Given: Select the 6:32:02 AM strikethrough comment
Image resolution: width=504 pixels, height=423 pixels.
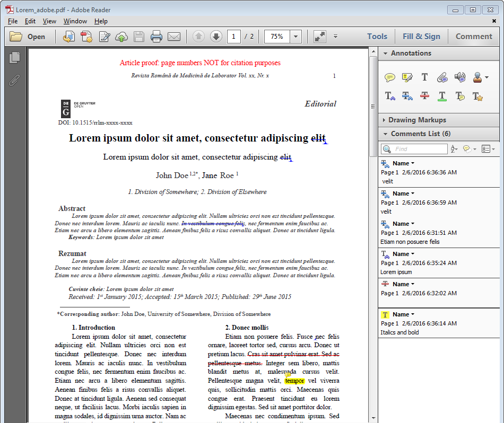Looking at the screenshot, I should pos(439,293).
